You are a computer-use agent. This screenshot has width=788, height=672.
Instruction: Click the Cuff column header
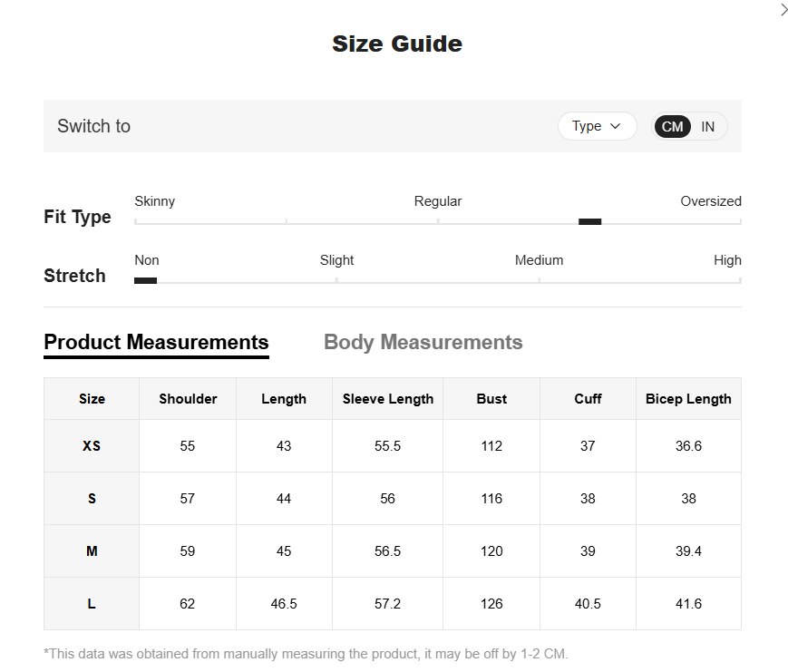588,399
